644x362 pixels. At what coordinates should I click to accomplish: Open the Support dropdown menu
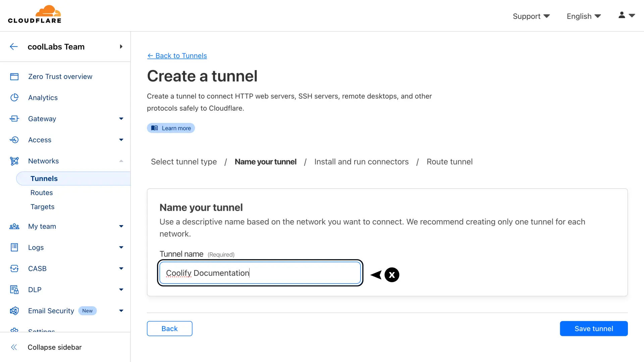click(531, 16)
